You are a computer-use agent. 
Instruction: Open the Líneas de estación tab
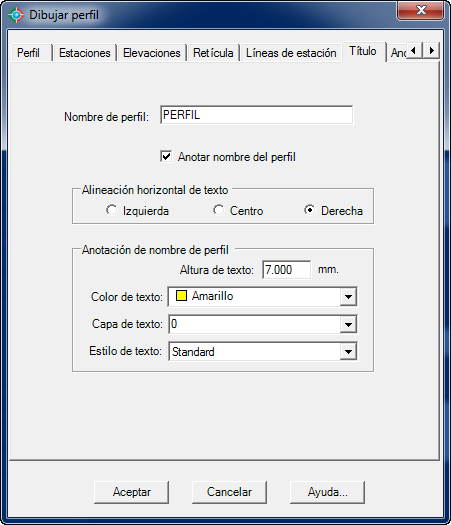tap(291, 53)
